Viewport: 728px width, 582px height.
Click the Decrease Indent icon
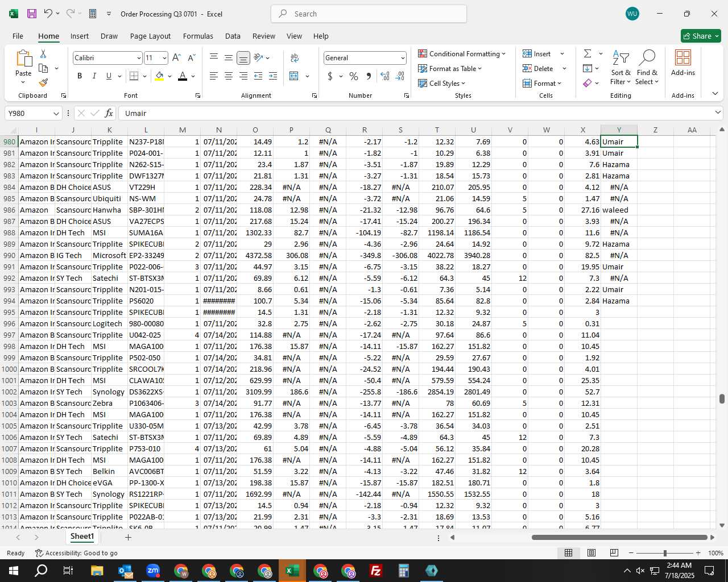click(258, 76)
